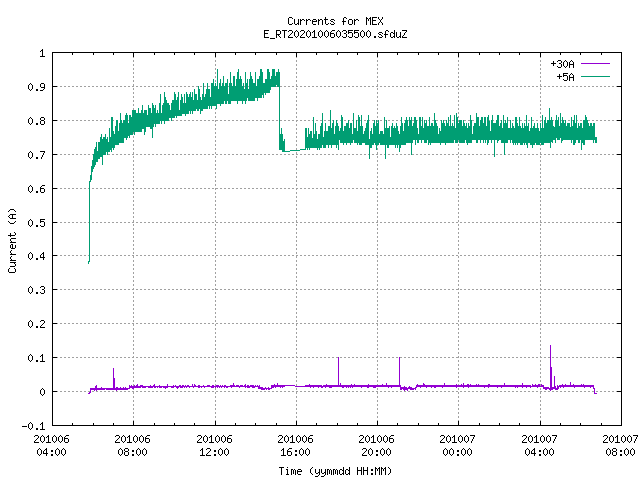Click the green +5A legend line sample

click(595, 76)
